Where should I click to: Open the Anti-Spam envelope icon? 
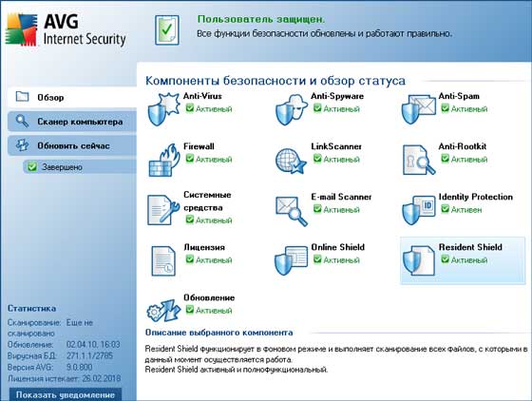[x=418, y=109]
